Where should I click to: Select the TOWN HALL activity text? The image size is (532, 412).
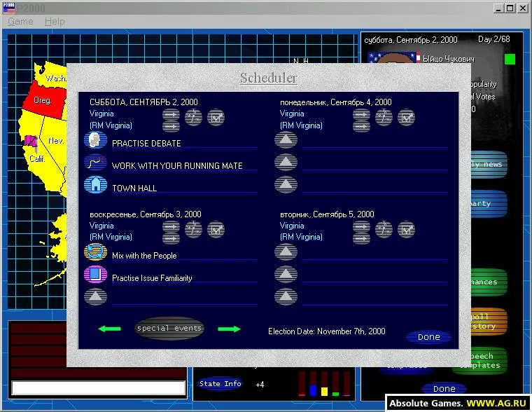(x=134, y=188)
